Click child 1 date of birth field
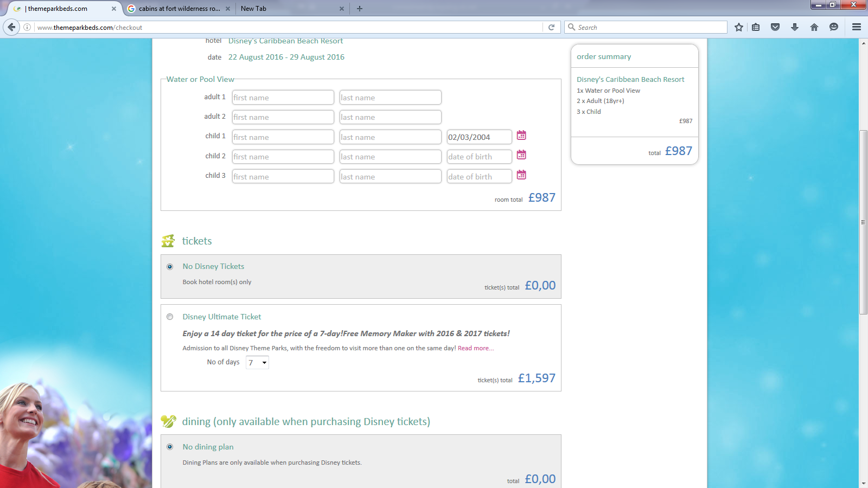This screenshot has width=868, height=488. click(479, 137)
